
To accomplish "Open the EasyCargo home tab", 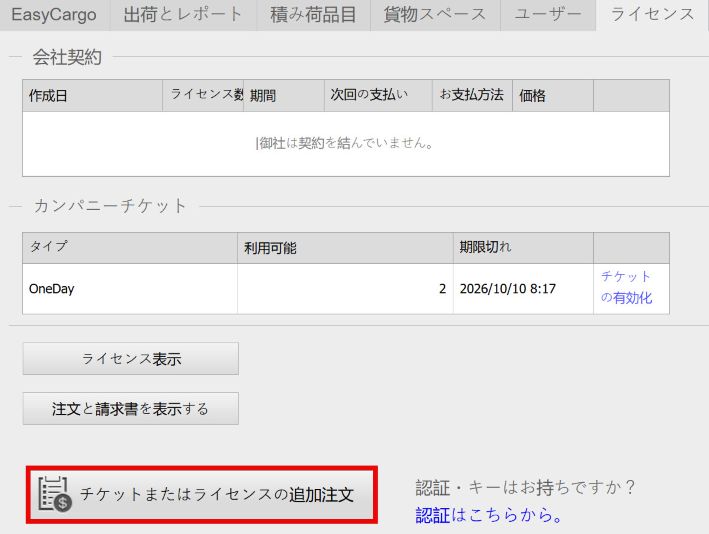I will coord(54,15).
